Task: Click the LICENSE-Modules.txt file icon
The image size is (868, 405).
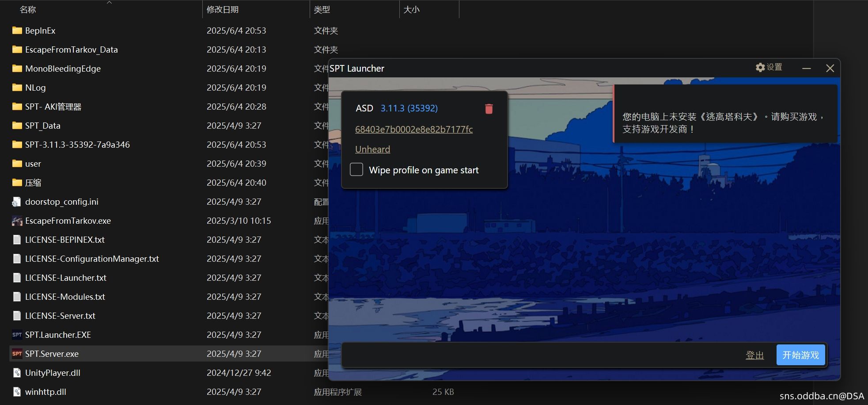Action: [17, 297]
